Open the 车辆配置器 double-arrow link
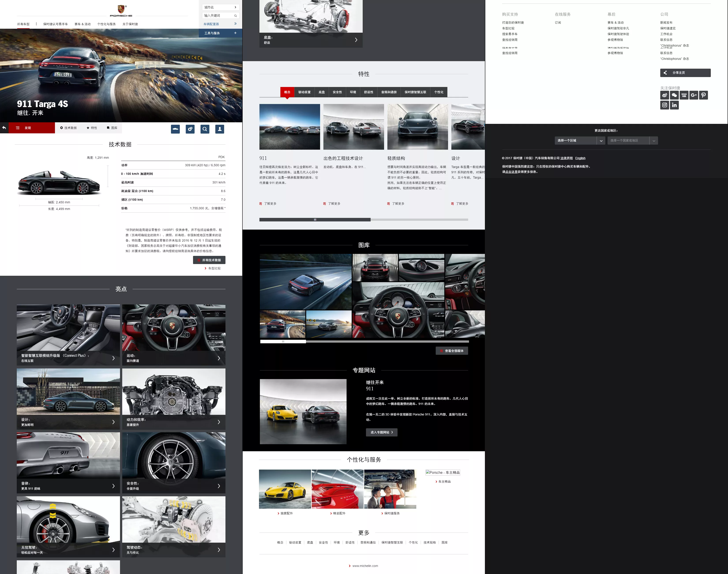Viewport: 728px width, 574px height. pyautogui.click(x=235, y=24)
